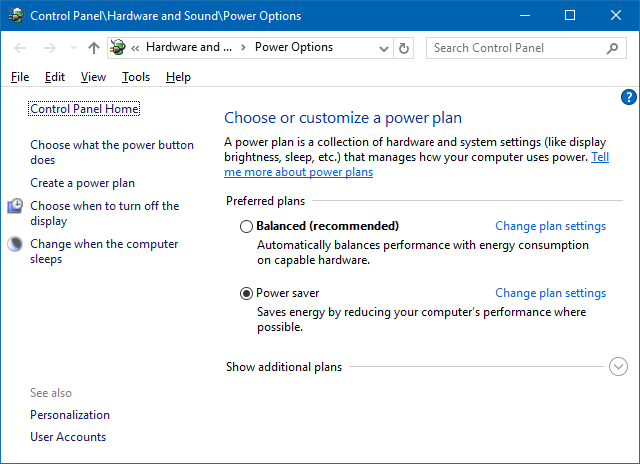This screenshot has height=464, width=640.
Task: Click the search magnifier icon
Action: click(612, 48)
